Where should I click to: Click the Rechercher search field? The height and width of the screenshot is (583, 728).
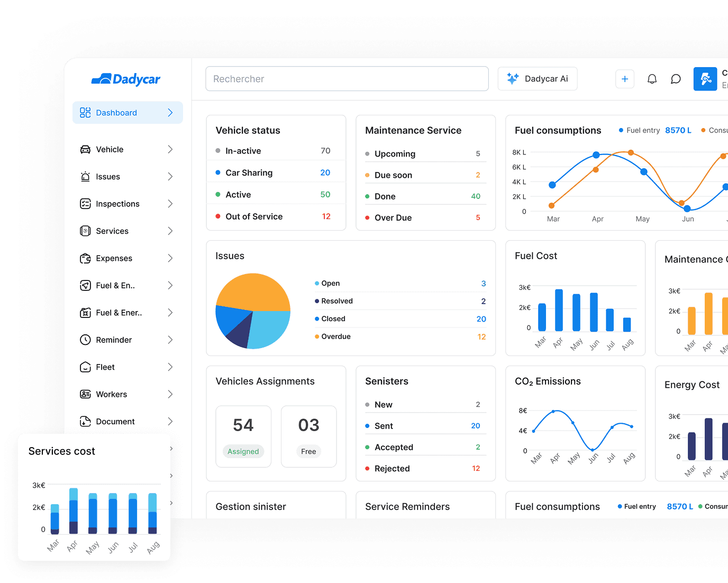click(347, 79)
